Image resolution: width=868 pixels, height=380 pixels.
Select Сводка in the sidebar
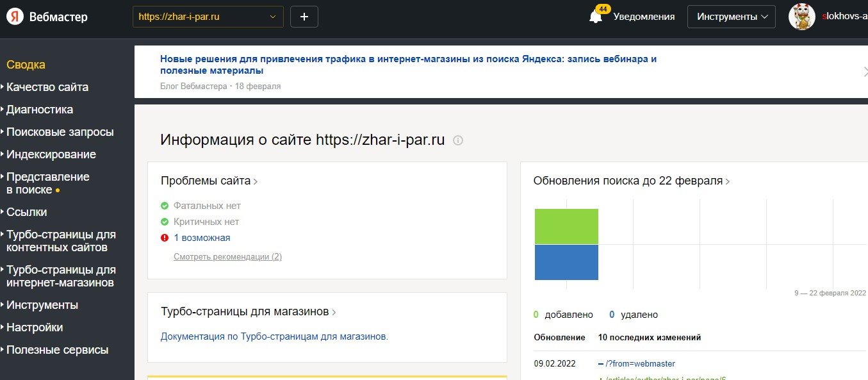pos(26,65)
